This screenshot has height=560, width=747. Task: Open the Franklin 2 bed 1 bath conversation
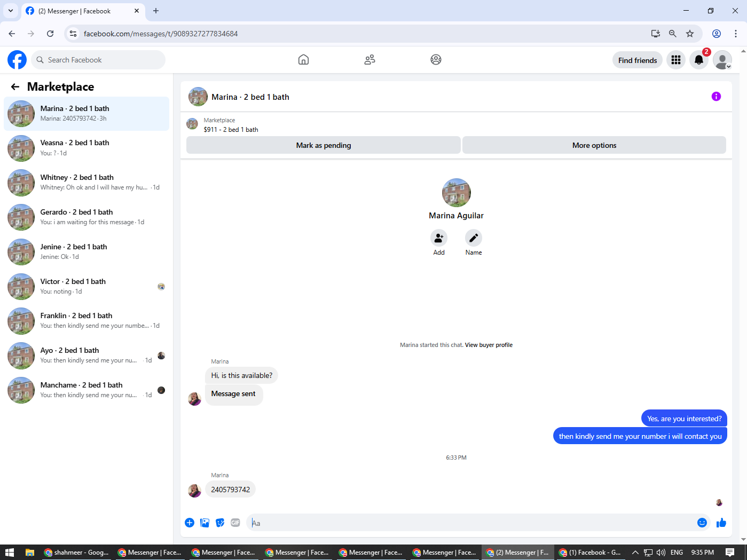pyautogui.click(x=87, y=321)
